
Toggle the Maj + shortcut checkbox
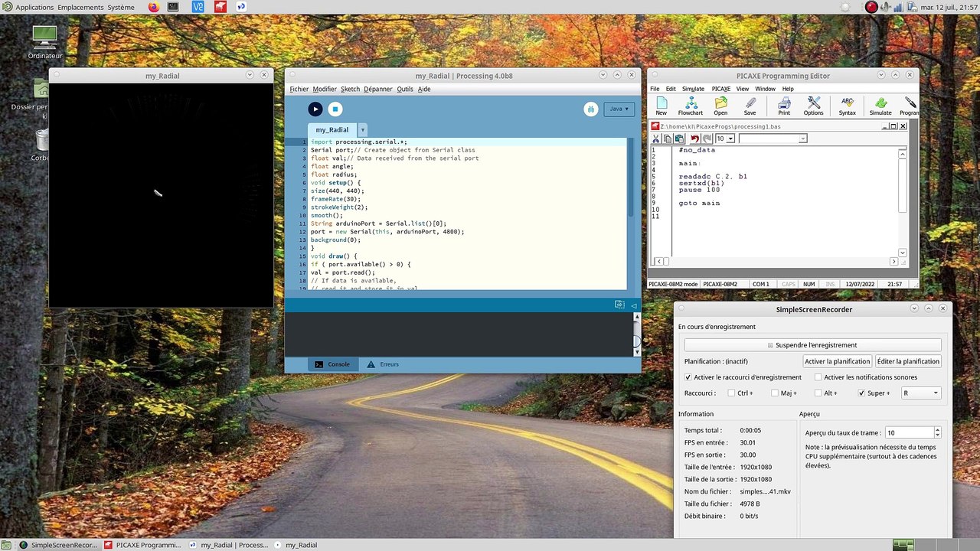click(775, 393)
